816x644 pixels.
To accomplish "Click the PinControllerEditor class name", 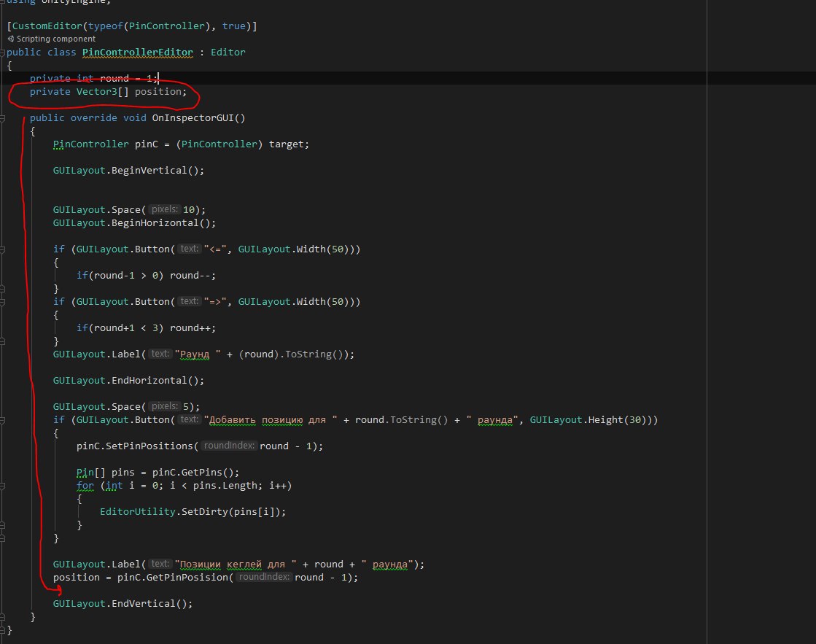I will pyautogui.click(x=137, y=52).
